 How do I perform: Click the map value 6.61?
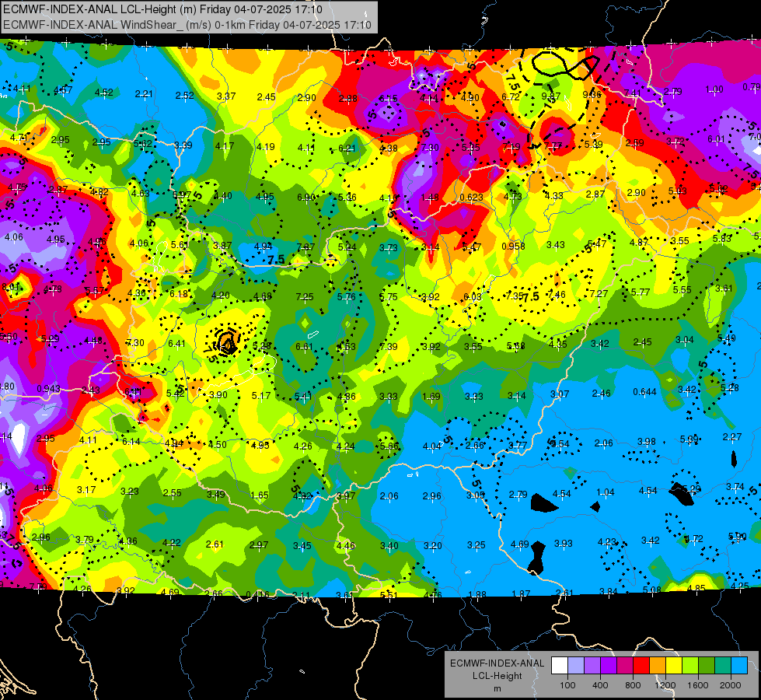pyautogui.click(x=304, y=346)
